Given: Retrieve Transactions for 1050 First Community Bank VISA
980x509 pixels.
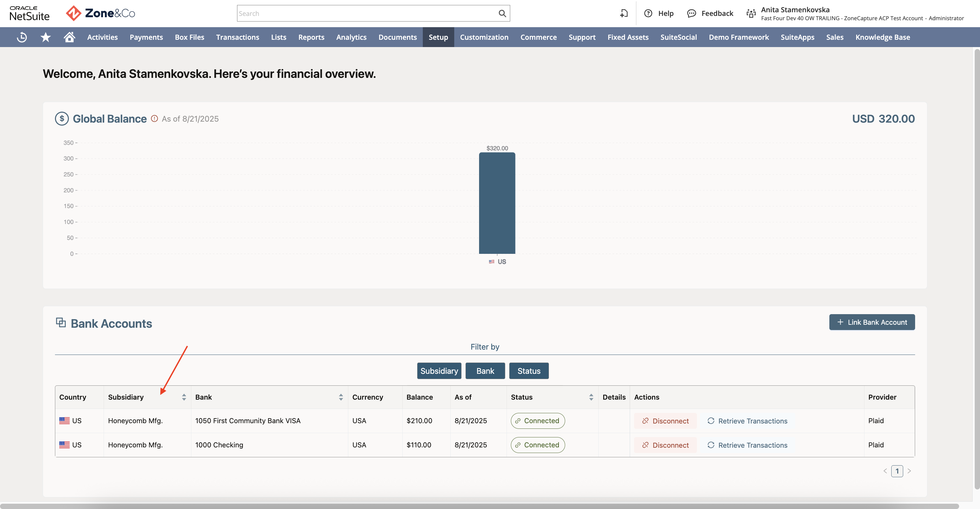Looking at the screenshot, I should click(748, 421).
